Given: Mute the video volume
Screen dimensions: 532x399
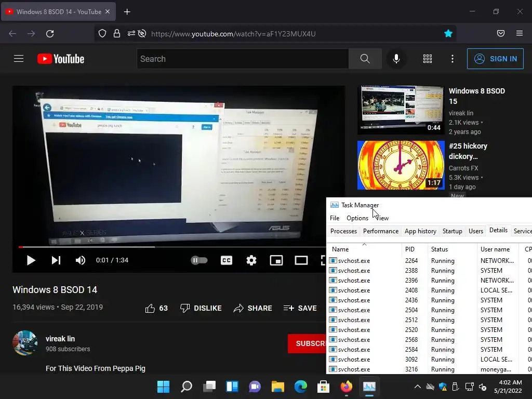Looking at the screenshot, I should point(81,260).
